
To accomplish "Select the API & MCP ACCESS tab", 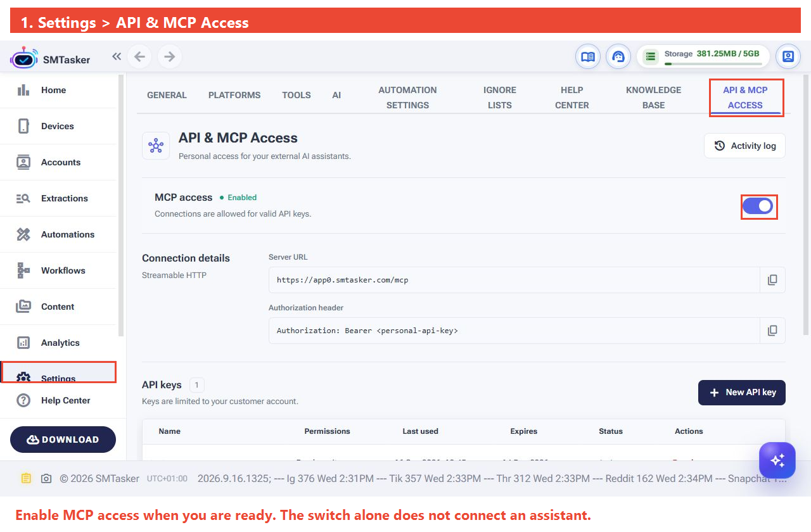I will [x=745, y=98].
